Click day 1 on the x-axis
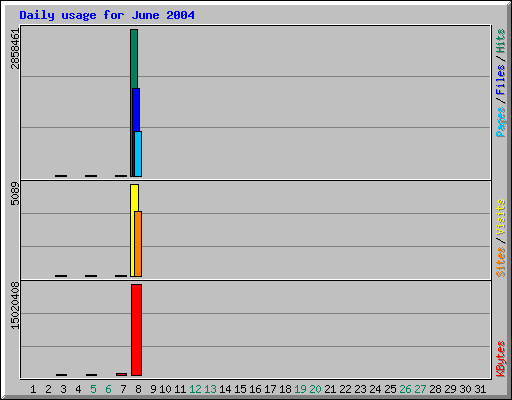The image size is (512, 400). coord(33,389)
